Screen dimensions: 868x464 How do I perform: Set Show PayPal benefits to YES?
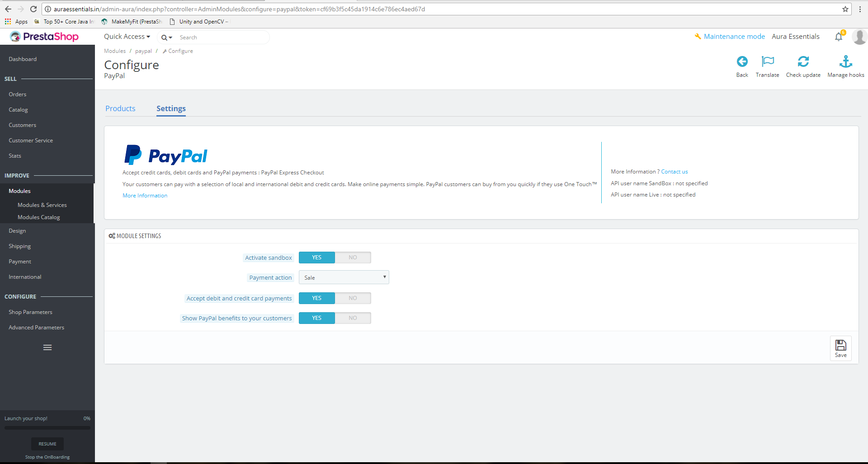tap(317, 318)
